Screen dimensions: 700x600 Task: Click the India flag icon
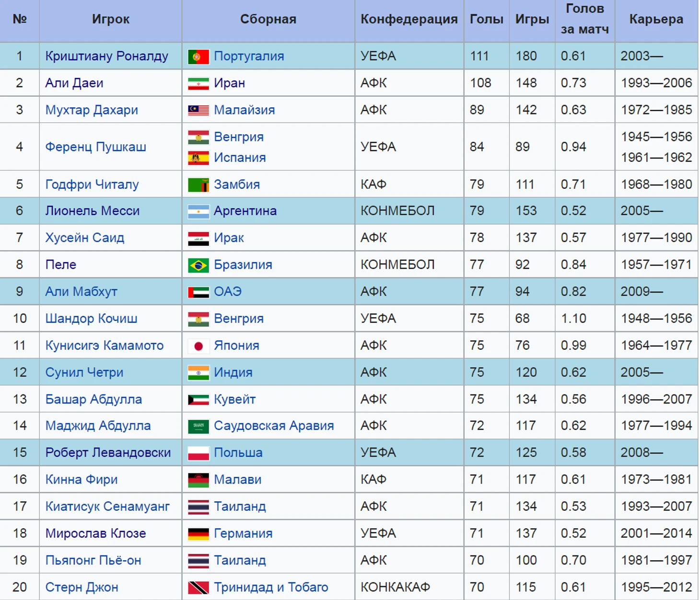pos(198,373)
